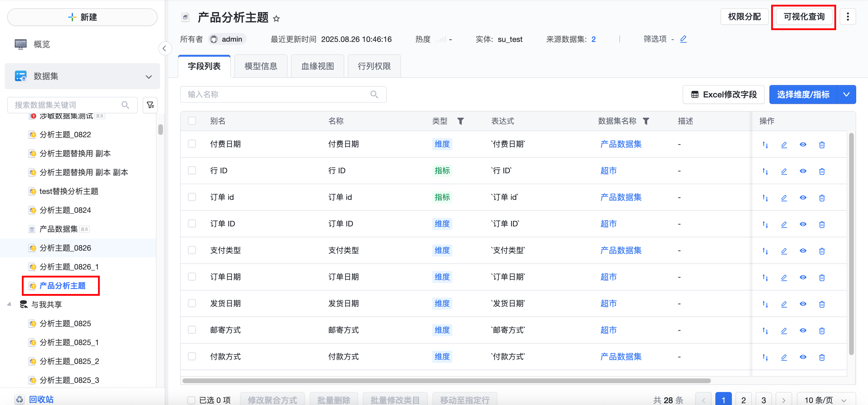
Task: Click edit pencil for 行 ID row
Action: 784,171
